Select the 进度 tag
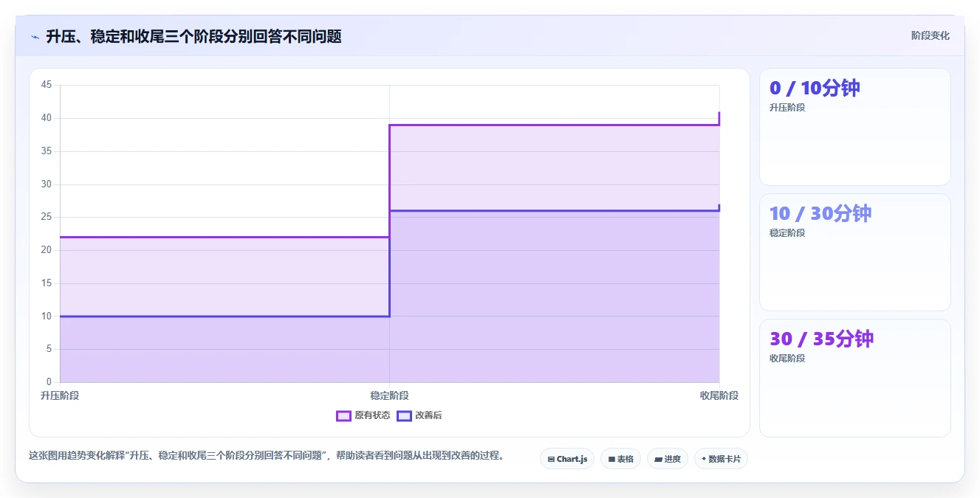Image resolution: width=980 pixels, height=498 pixels. pos(668,459)
